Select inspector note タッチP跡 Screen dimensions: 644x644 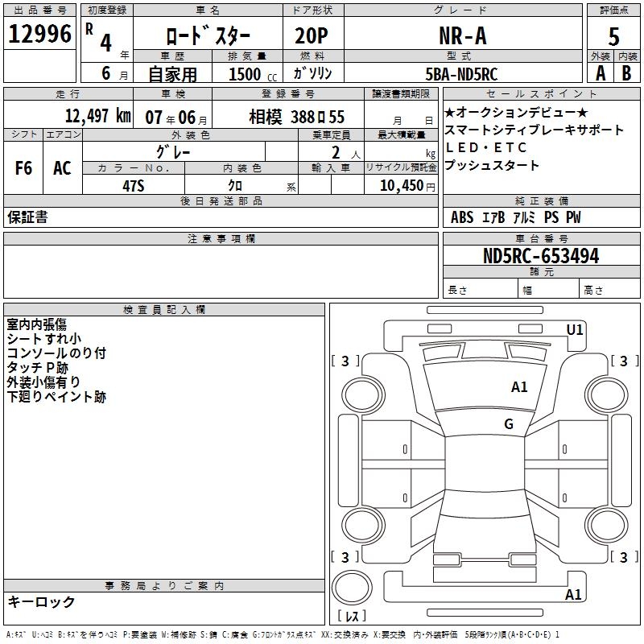click(x=37, y=368)
